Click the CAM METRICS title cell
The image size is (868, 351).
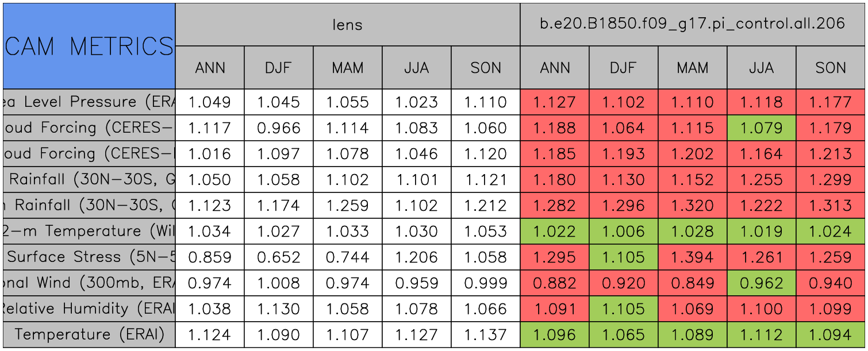(89, 46)
